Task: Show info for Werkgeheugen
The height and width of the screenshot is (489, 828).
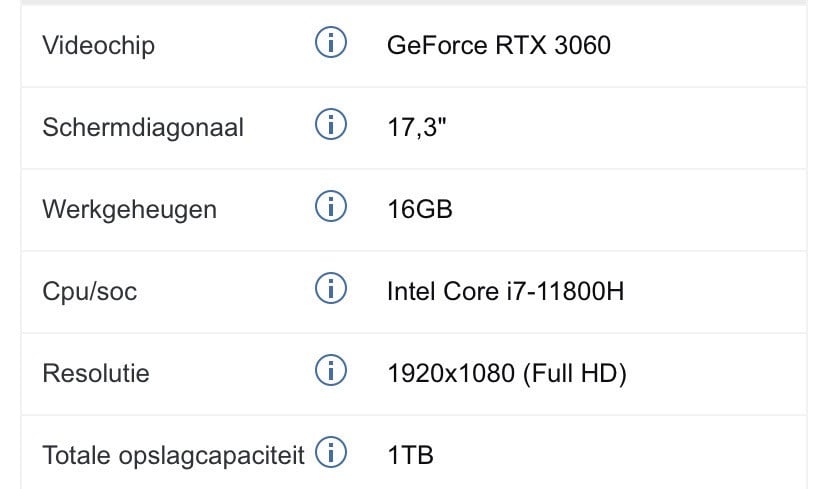Action: (331, 206)
